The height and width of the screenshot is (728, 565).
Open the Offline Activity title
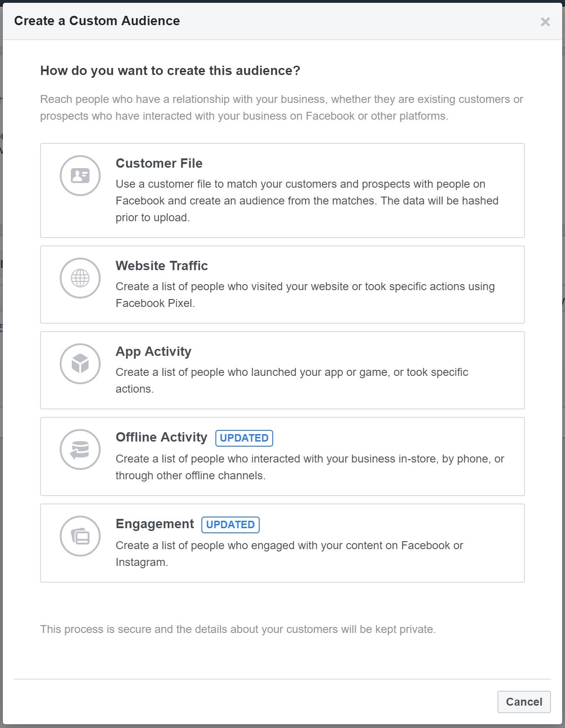(161, 437)
